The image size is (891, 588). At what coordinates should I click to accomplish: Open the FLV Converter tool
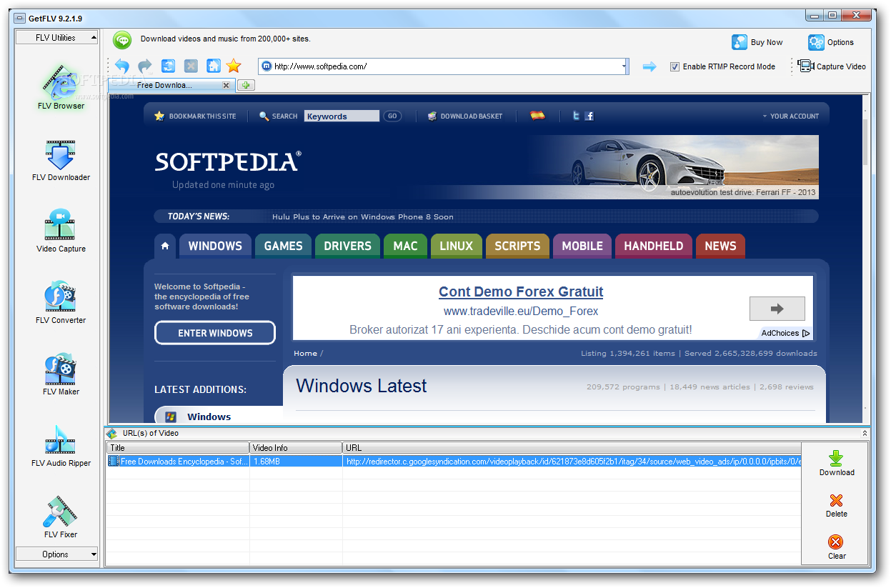61,302
